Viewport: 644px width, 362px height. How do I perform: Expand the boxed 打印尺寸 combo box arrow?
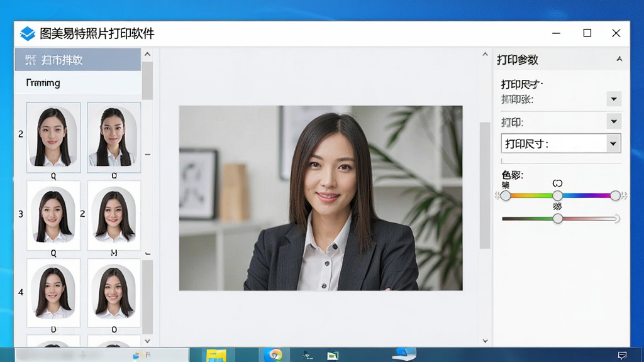coord(613,144)
